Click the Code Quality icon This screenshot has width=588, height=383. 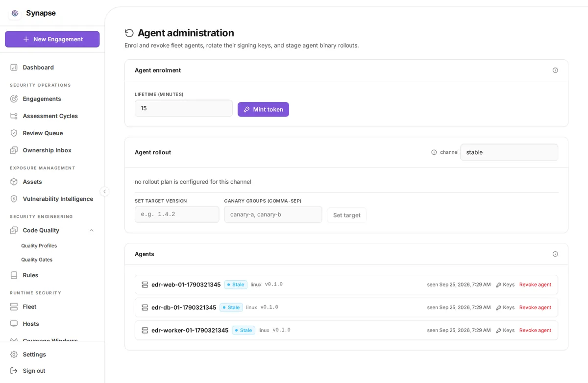[14, 230]
